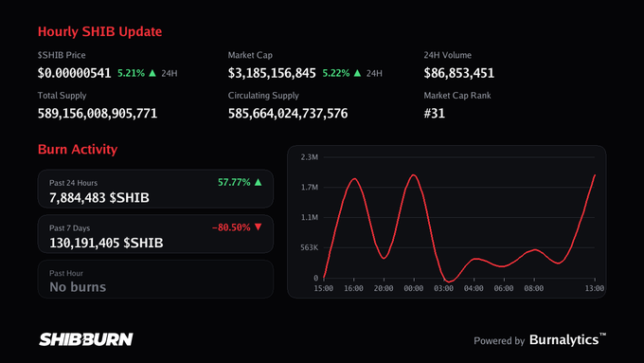Click the 585,664,024,737,576 circulating supply value
Viewport: 644px width, 363px height.
(288, 114)
